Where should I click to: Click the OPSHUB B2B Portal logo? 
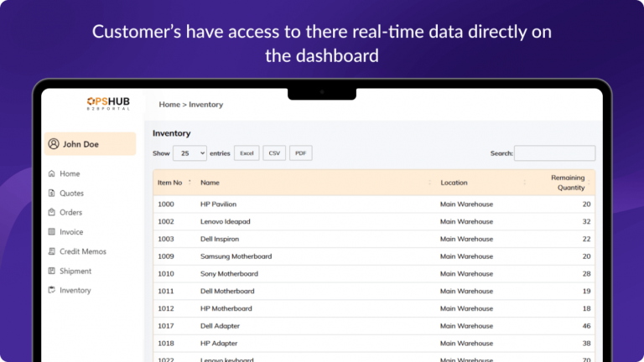point(108,103)
